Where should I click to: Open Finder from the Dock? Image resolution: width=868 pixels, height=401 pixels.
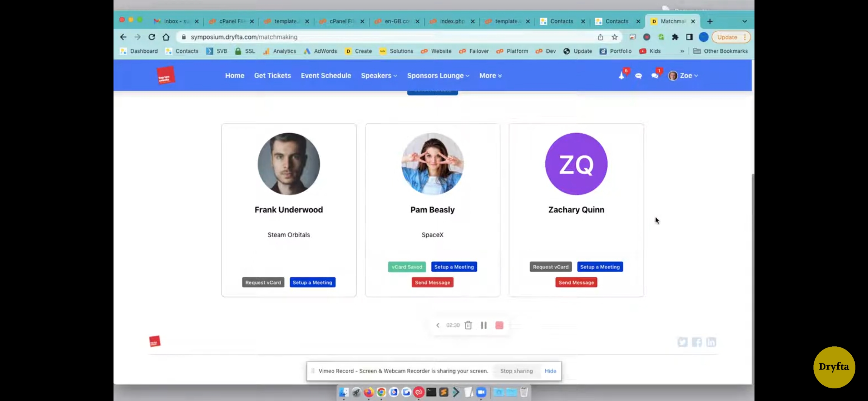343,392
